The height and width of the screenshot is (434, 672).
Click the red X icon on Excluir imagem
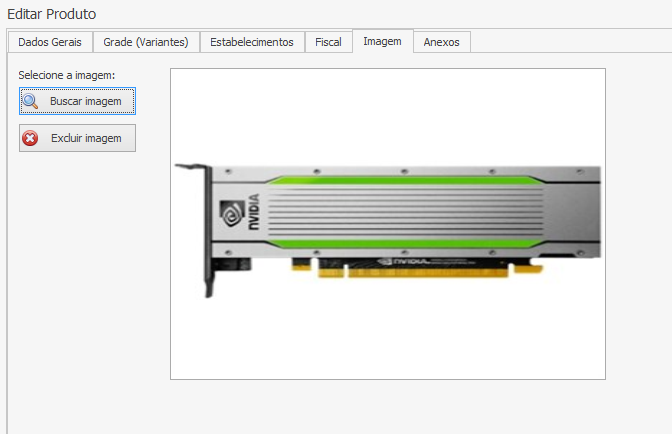pos(31,138)
